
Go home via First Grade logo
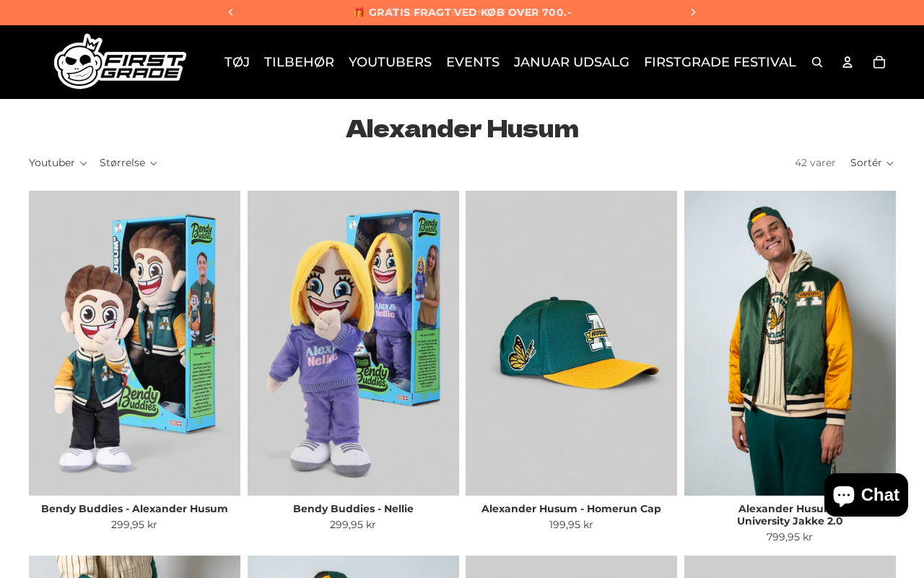coord(120,61)
